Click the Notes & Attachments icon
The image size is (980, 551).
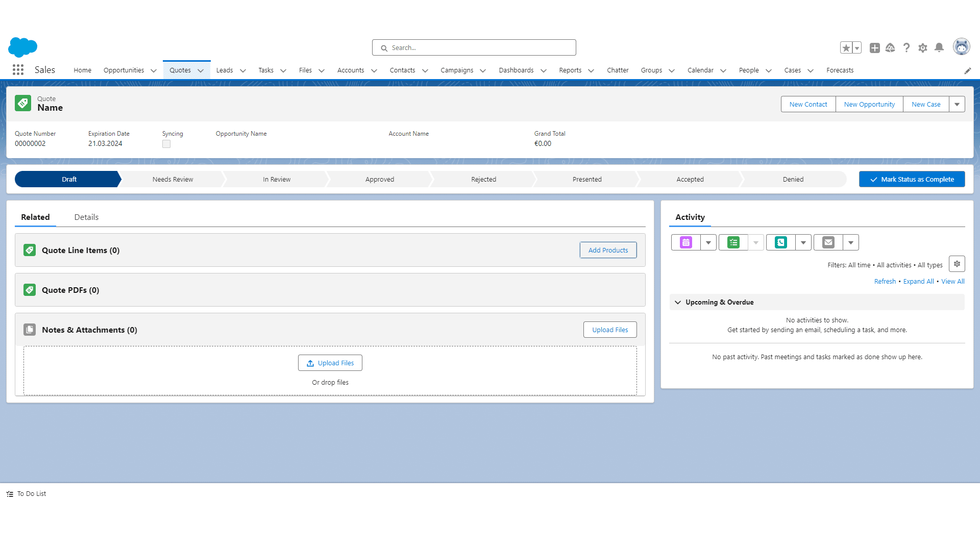pyautogui.click(x=30, y=330)
